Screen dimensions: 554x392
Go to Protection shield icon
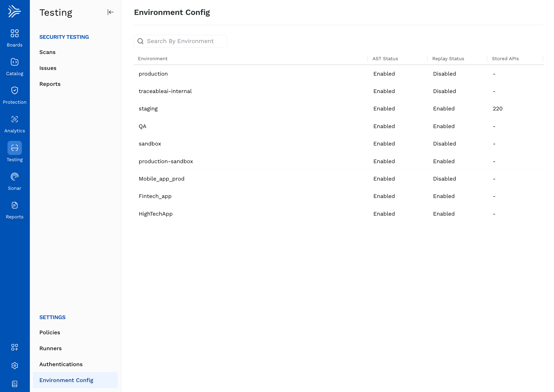(x=15, y=91)
